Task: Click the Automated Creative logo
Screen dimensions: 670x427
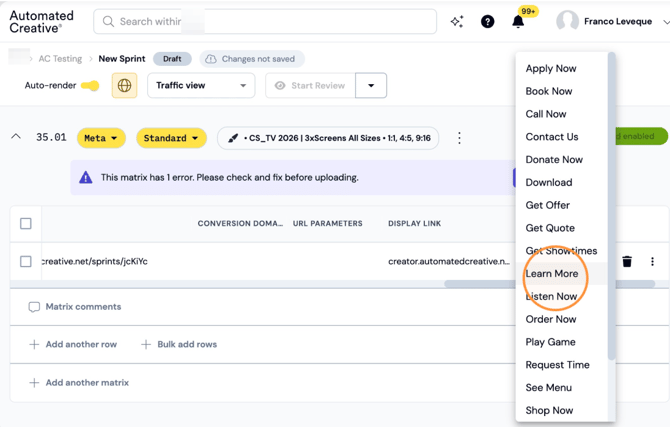Action: click(41, 22)
